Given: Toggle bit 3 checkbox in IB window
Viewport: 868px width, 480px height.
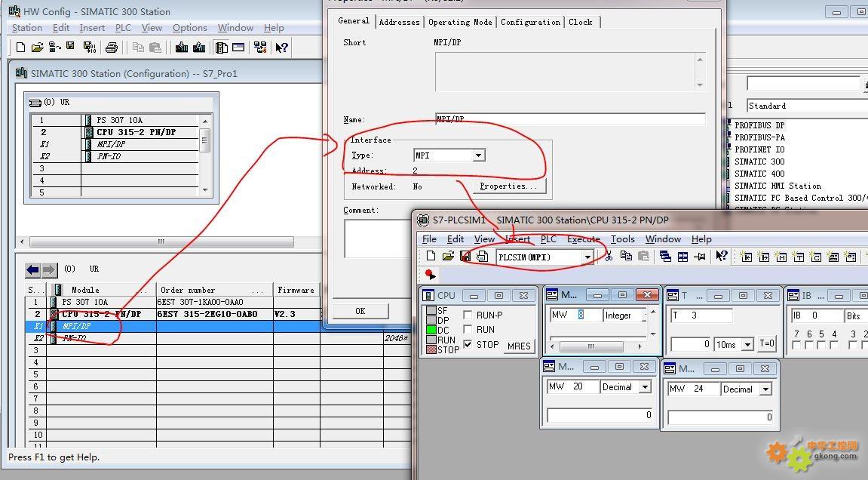Looking at the screenshot, I should (x=853, y=346).
